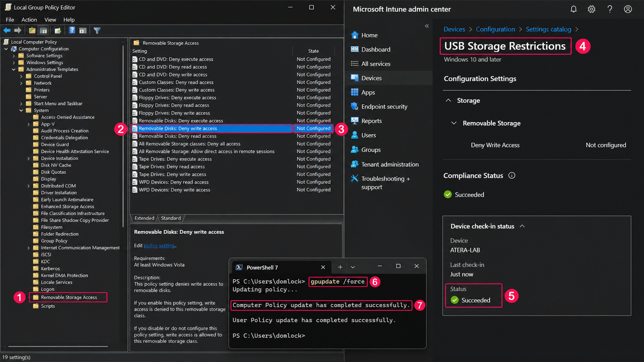Image resolution: width=644 pixels, height=362 pixels.
Task: Click the Dashboard icon in Intune sidebar
Action: coord(355,49)
